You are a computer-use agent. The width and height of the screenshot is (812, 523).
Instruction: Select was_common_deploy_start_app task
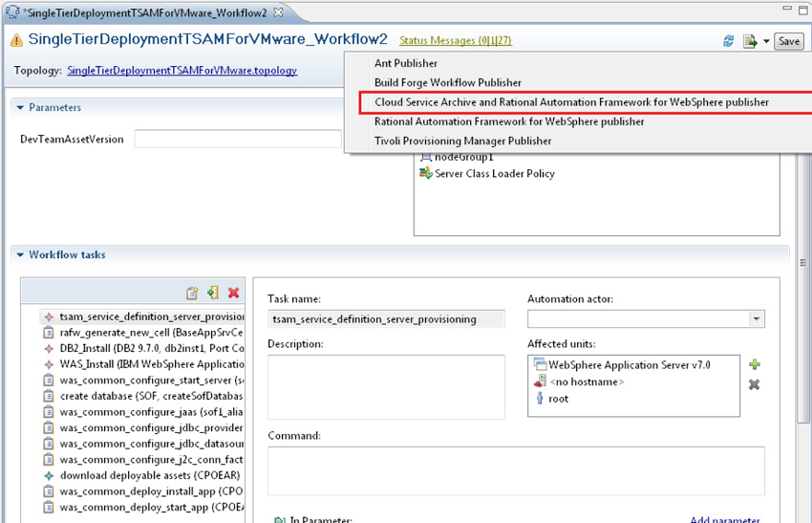[142, 507]
